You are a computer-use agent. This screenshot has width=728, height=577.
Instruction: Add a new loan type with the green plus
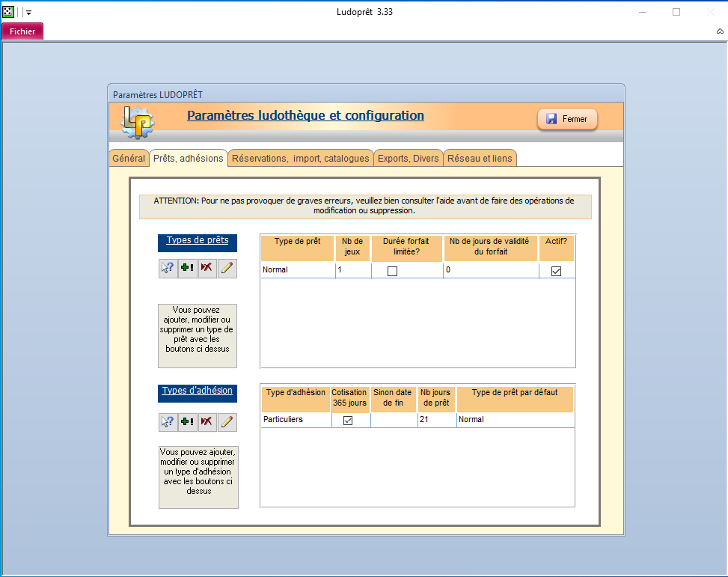click(x=188, y=269)
